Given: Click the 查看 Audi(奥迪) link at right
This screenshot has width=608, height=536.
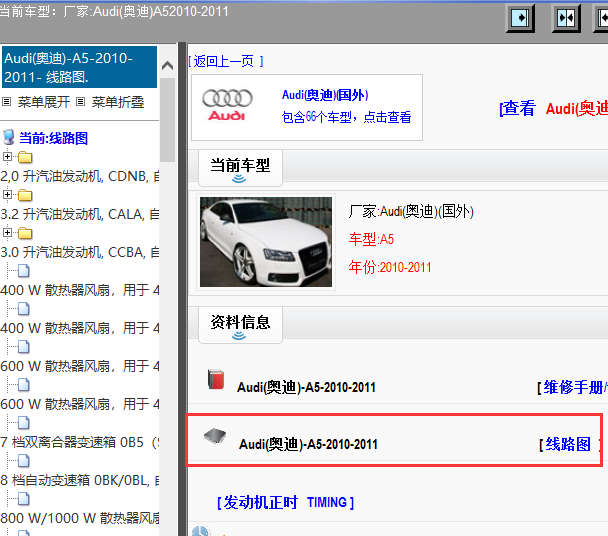Looking at the screenshot, I should 553,109.
